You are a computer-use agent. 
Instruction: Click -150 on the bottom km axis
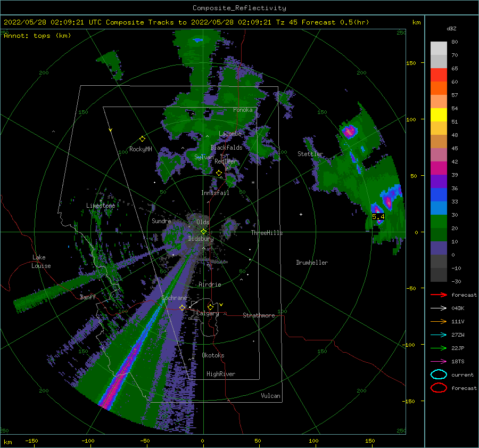(x=31, y=441)
